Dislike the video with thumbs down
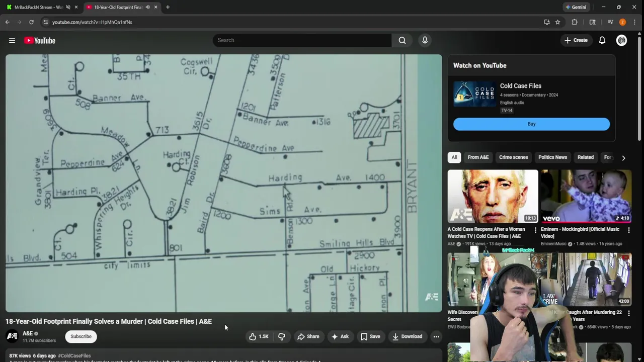Image resolution: width=644 pixels, height=362 pixels. tap(282, 336)
